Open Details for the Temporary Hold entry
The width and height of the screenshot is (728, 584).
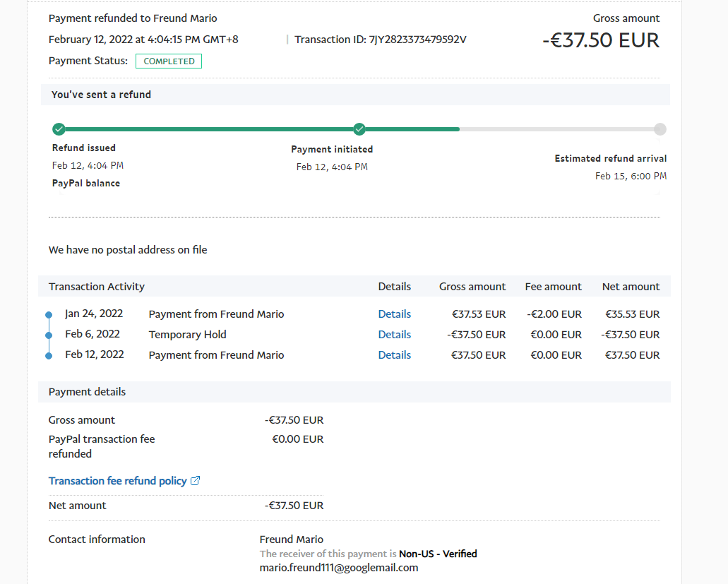pyautogui.click(x=394, y=335)
